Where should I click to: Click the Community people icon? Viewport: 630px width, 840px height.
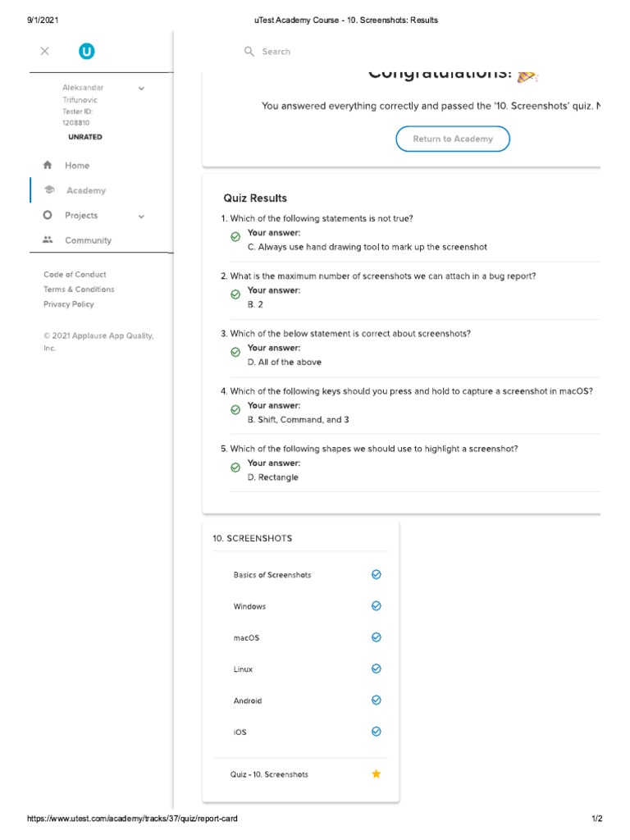pos(48,240)
